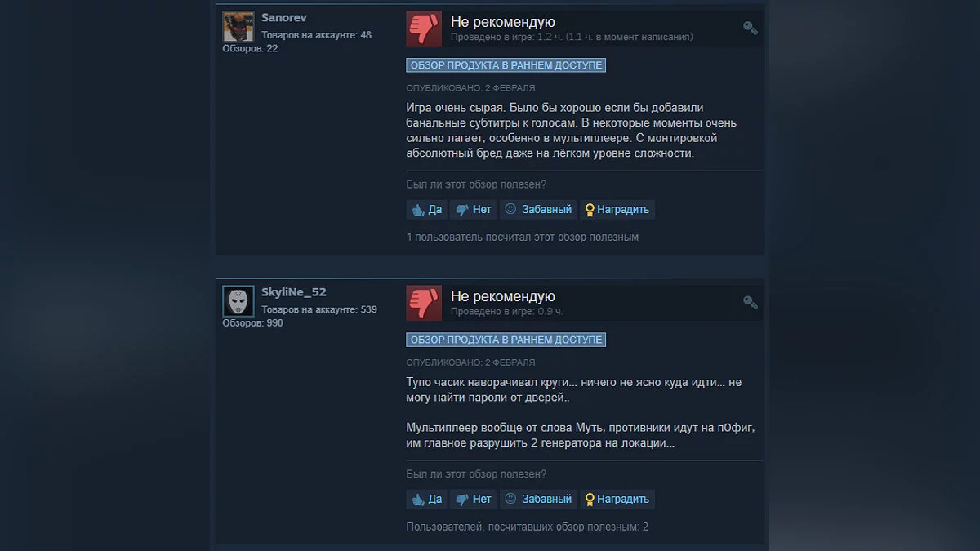Vote Да on SkyliNe_52's review
The image size is (980, 551).
tap(427, 499)
